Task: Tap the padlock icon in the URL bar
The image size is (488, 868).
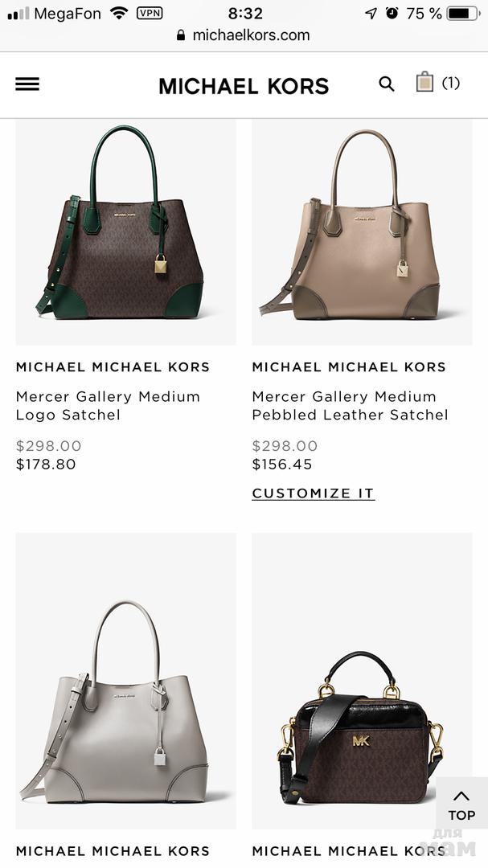Action: [x=181, y=35]
